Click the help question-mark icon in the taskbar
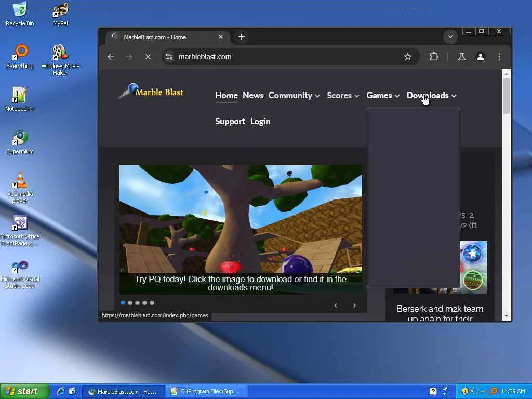This screenshot has height=399, width=532. [x=433, y=392]
